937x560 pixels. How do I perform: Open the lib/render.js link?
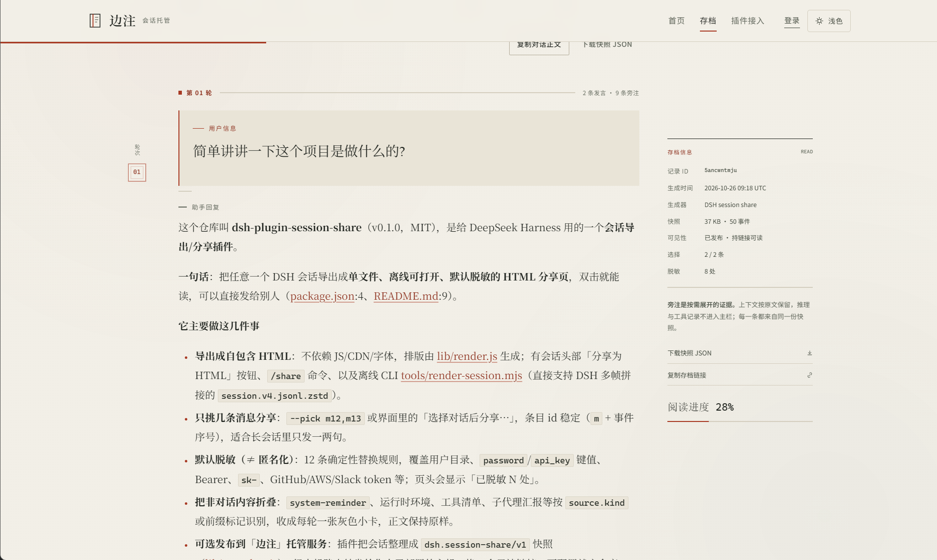tap(467, 356)
